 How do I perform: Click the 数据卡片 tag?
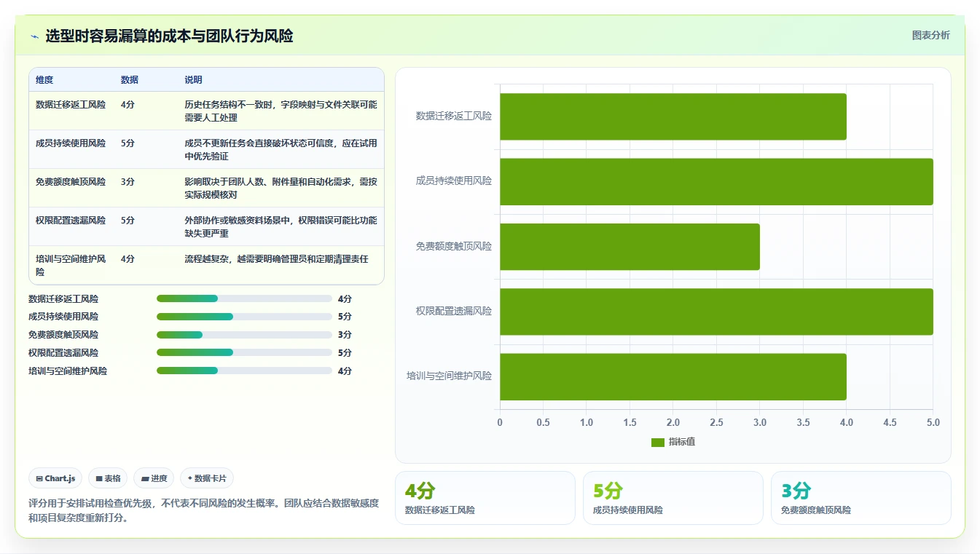click(207, 478)
